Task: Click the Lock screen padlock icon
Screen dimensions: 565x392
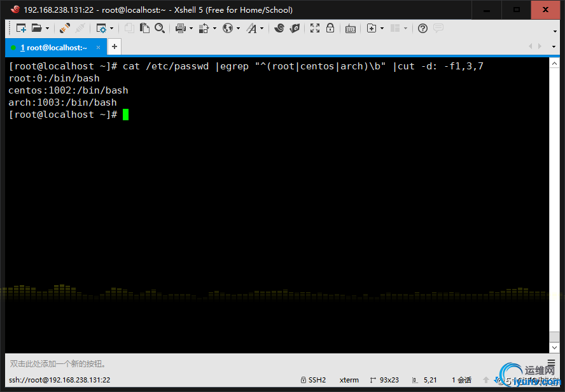Action: click(x=330, y=28)
